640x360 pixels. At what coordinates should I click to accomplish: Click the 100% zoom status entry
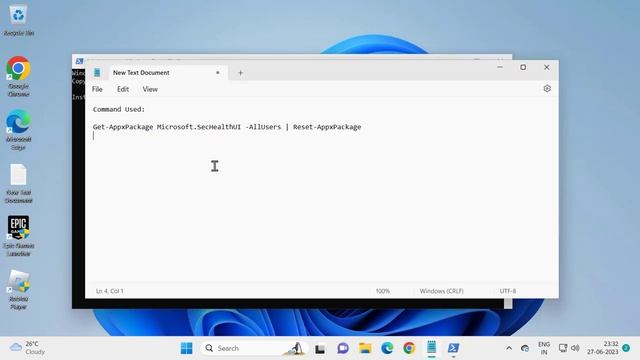382,291
